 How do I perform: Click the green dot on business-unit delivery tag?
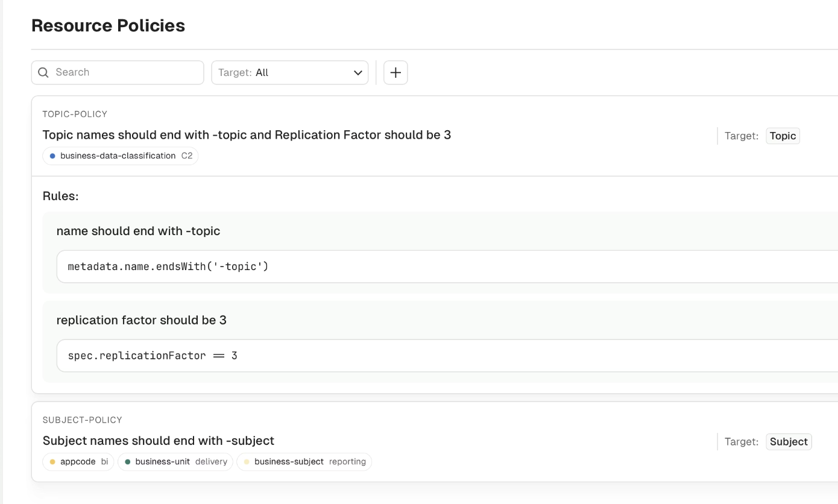(x=130, y=461)
